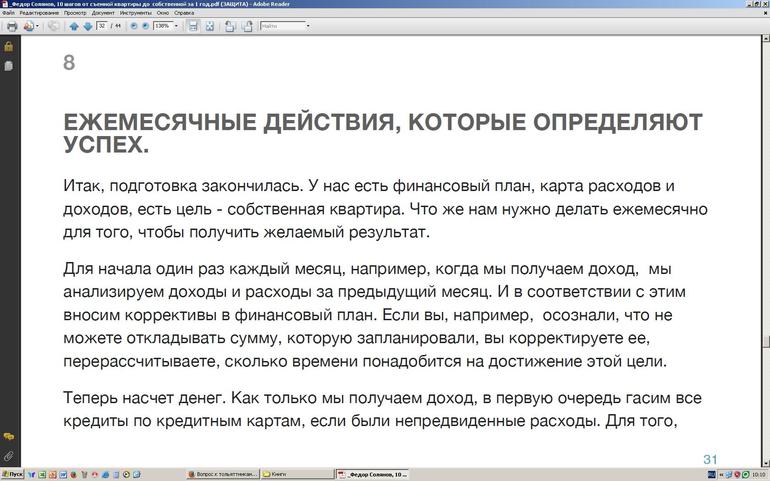Click the zoom out (minus) button
This screenshot has height=481, width=770.
(x=132, y=26)
